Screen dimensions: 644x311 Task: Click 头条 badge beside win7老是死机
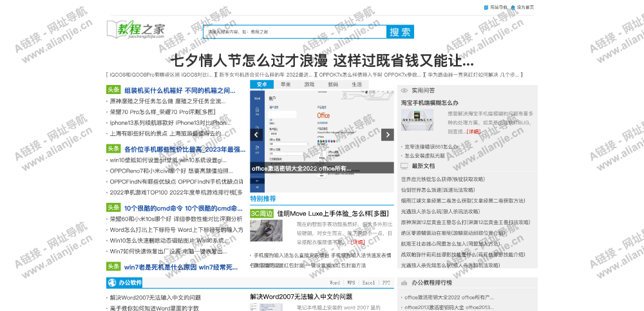(x=113, y=266)
